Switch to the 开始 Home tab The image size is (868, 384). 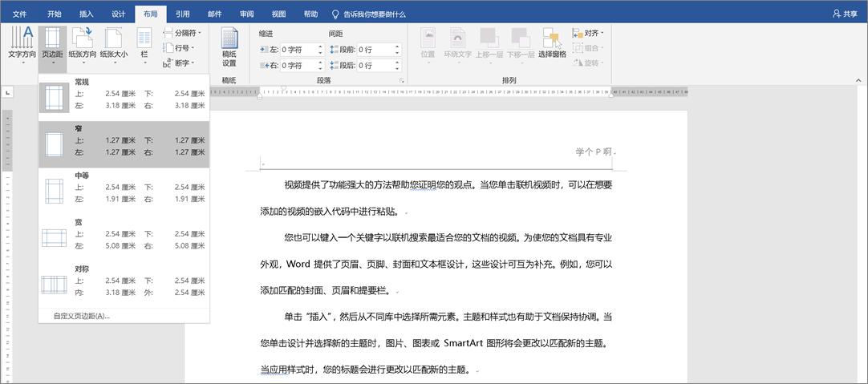pyautogui.click(x=55, y=14)
